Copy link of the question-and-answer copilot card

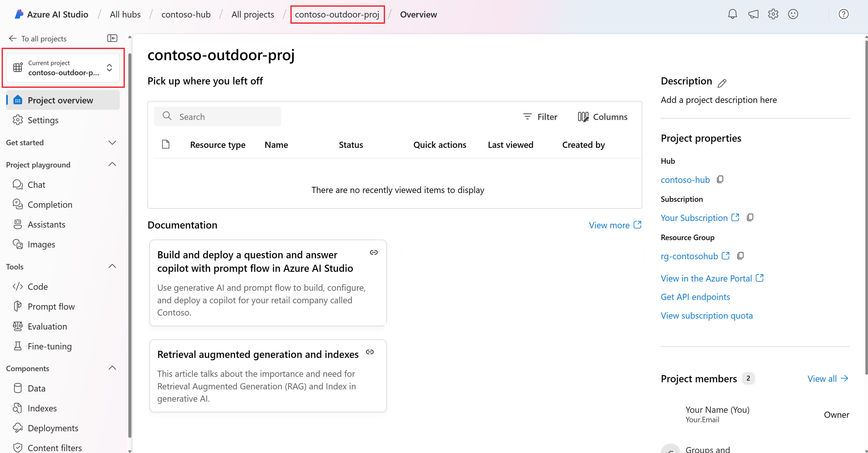(x=374, y=252)
